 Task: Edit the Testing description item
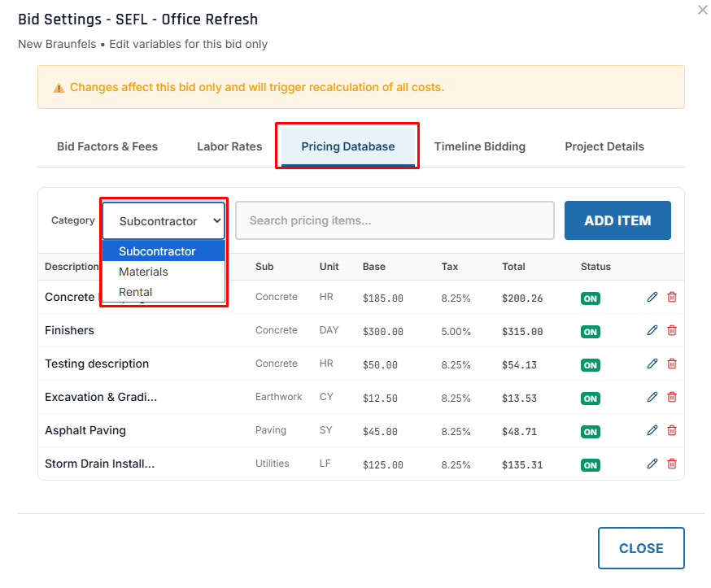(x=652, y=364)
